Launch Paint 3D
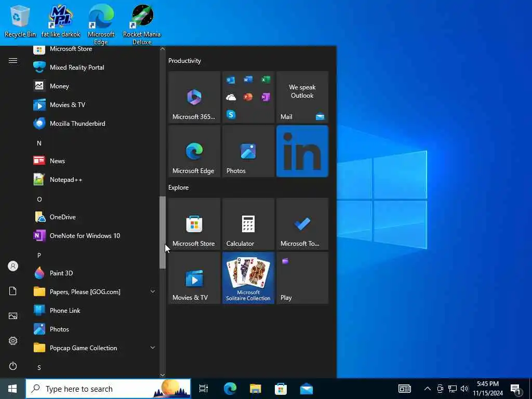Image resolution: width=532 pixels, height=399 pixels. tap(94, 273)
